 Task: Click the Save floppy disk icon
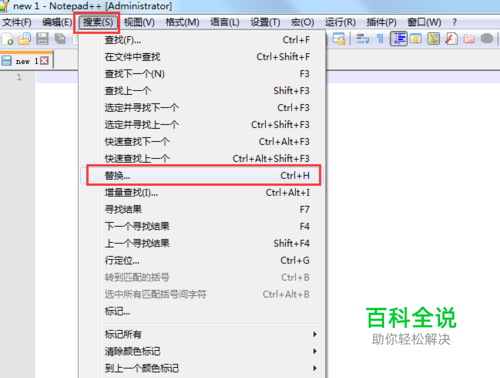pyautogui.click(x=42, y=39)
